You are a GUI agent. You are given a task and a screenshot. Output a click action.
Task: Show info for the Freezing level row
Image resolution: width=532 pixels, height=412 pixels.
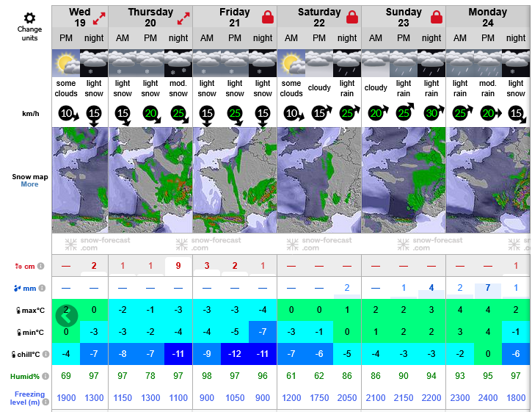45,402
